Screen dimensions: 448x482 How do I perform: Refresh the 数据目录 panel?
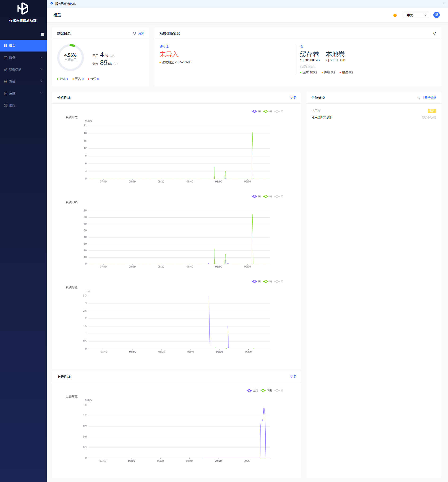click(134, 33)
